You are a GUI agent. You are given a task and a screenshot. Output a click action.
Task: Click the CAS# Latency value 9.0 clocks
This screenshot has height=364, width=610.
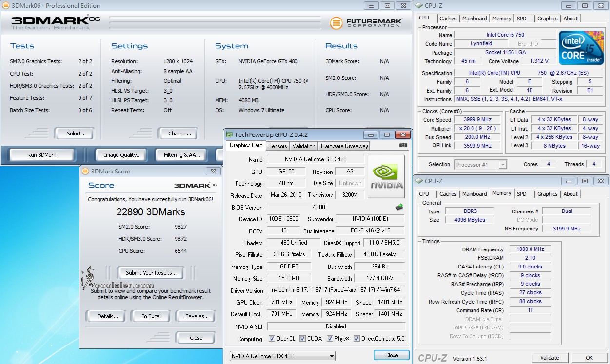coord(530,267)
